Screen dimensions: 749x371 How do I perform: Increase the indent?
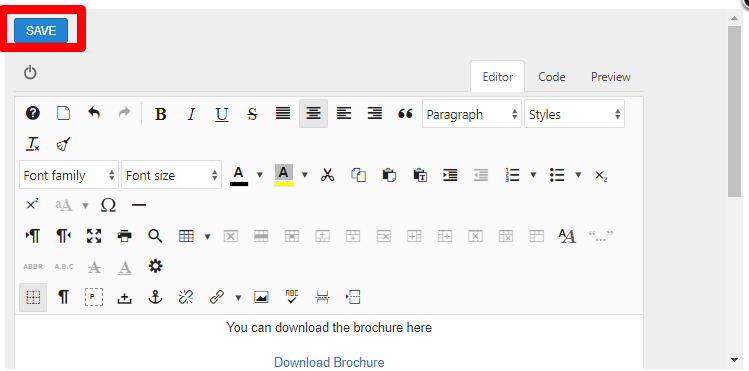coord(450,175)
